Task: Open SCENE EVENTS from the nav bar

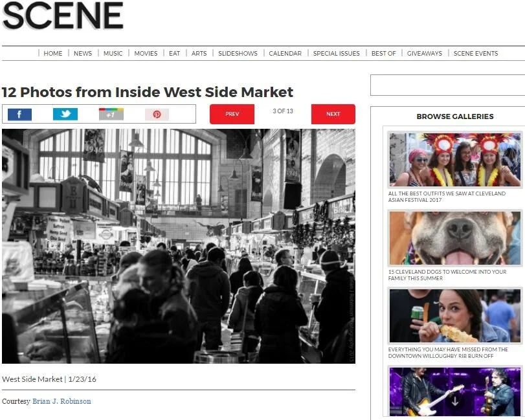Action: pos(476,54)
